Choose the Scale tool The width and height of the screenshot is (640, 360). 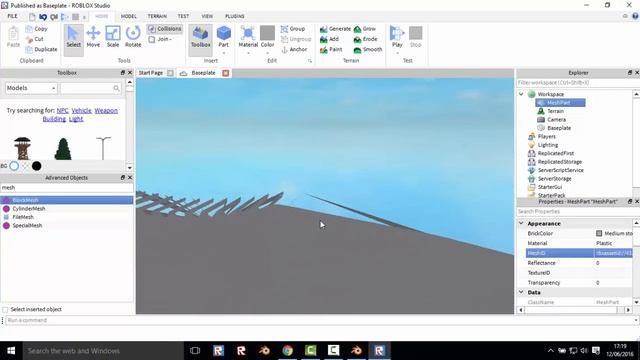(113, 37)
